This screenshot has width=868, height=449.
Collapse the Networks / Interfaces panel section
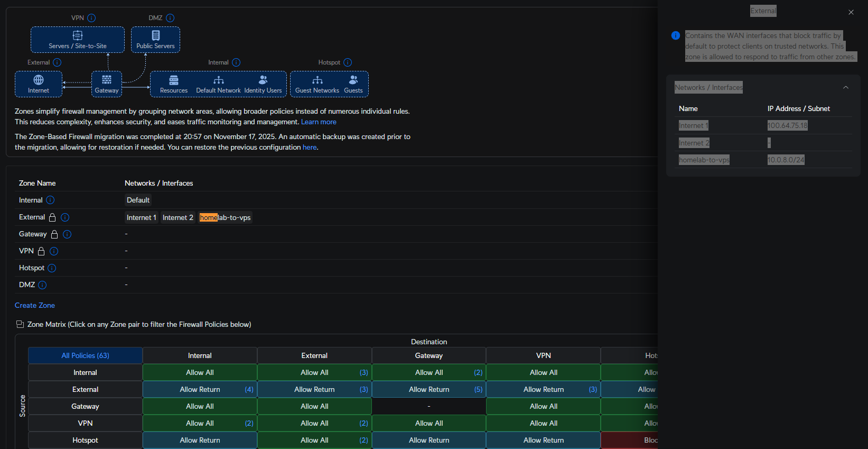pyautogui.click(x=845, y=87)
